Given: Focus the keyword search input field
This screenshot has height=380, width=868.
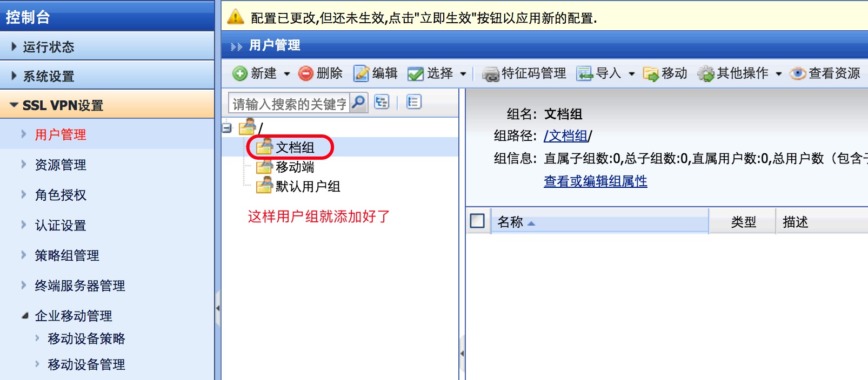Looking at the screenshot, I should 290,103.
